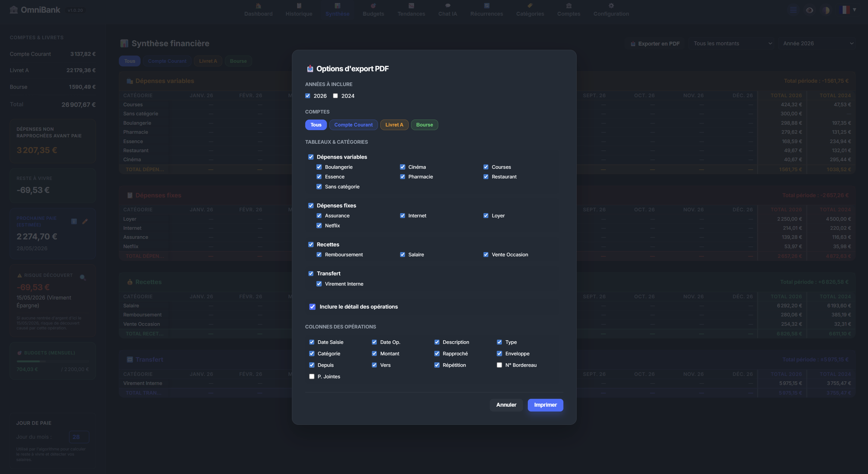Open the Récurrences tab

click(486, 10)
